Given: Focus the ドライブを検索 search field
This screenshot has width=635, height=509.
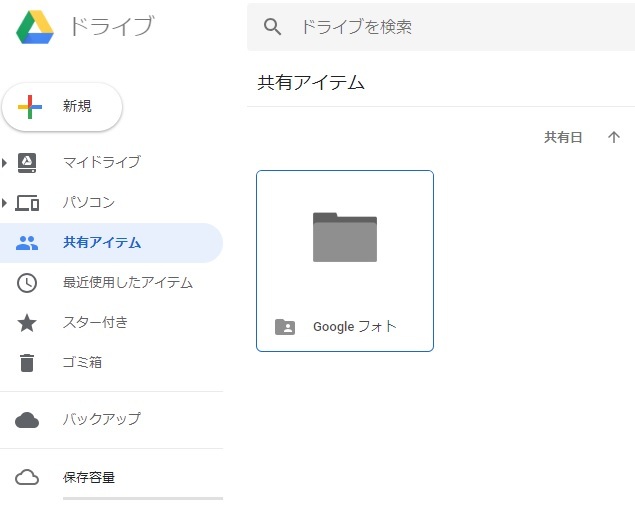Looking at the screenshot, I should point(450,27).
